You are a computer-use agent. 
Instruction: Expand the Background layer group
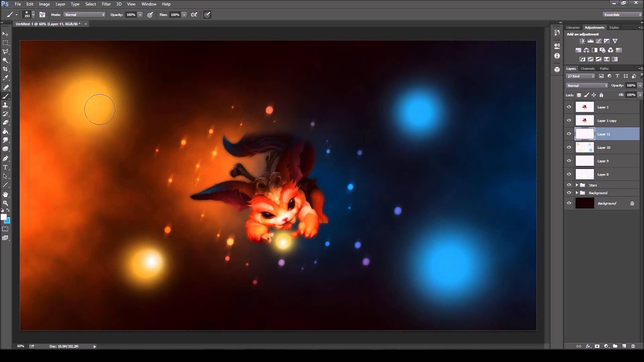[x=577, y=193]
